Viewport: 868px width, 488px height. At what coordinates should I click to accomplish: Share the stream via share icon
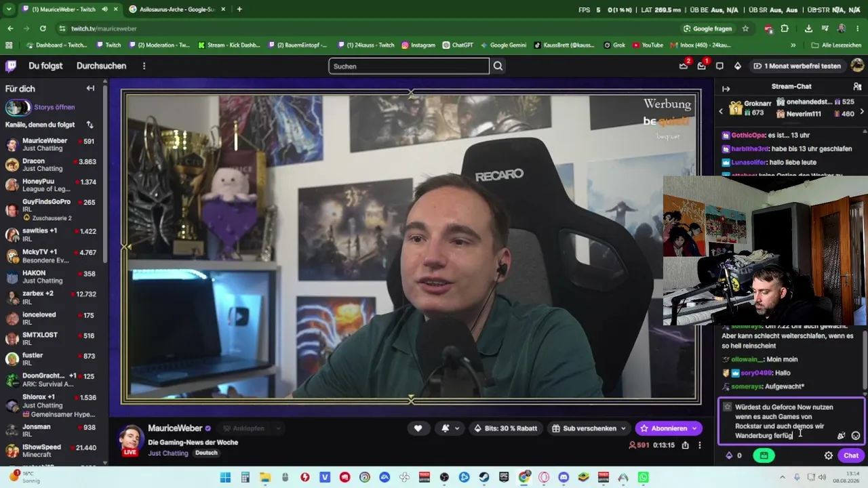coord(686,445)
